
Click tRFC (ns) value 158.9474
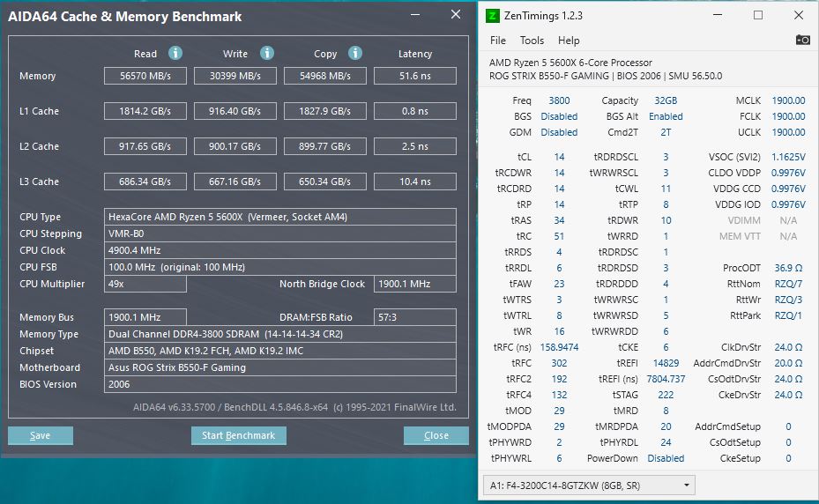click(559, 347)
